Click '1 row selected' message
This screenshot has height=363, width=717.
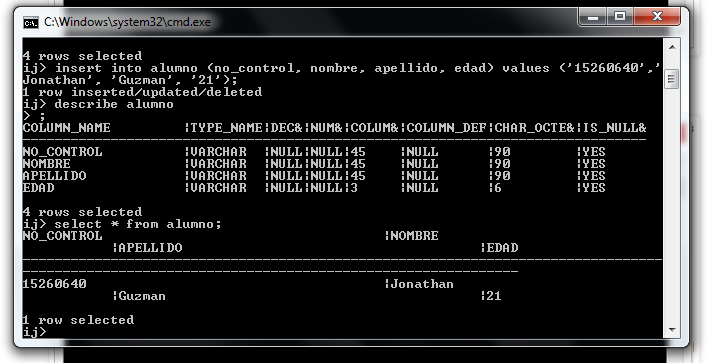(78, 320)
